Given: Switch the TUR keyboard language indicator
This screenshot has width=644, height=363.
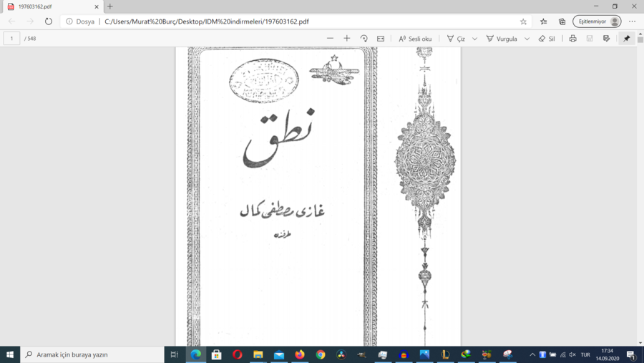Looking at the screenshot, I should 585,354.
